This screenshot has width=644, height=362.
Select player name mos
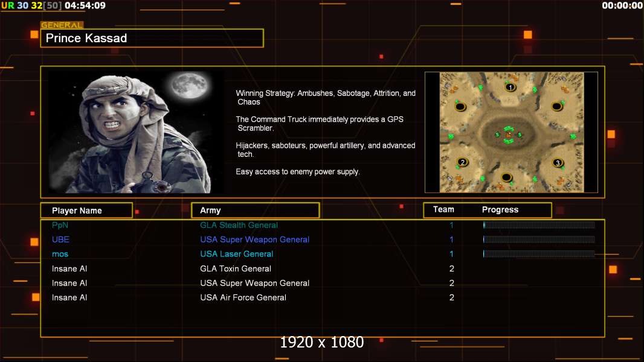[x=60, y=254]
